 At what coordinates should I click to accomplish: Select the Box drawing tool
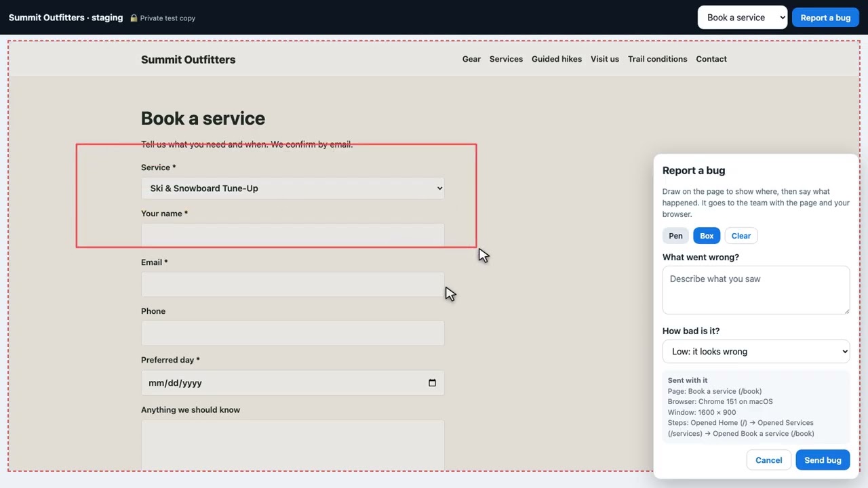tap(707, 236)
